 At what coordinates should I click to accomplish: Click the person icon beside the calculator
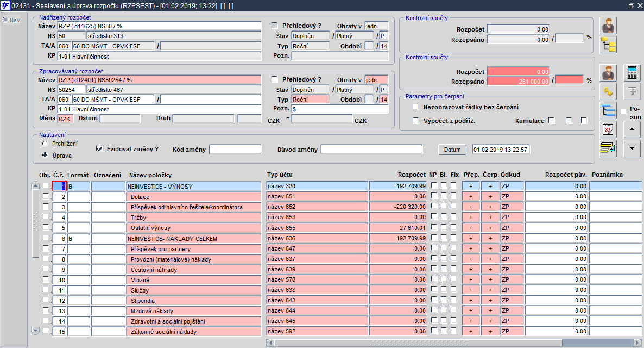608,72
